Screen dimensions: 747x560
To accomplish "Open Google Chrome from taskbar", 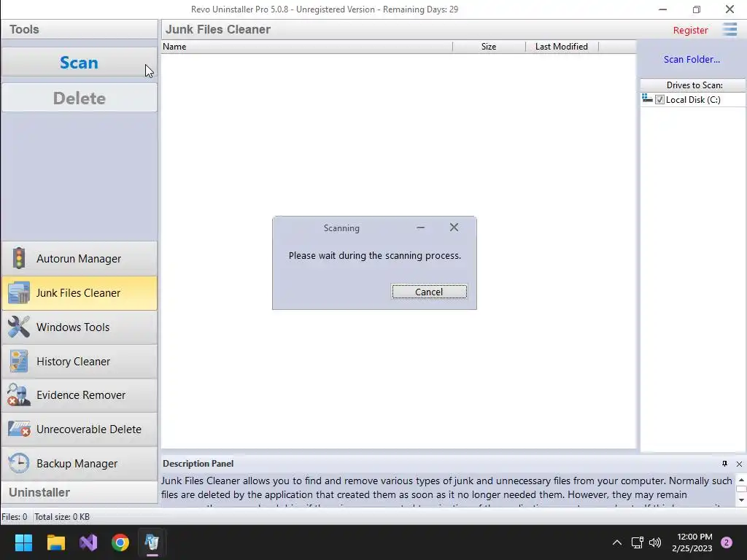I will [120, 542].
